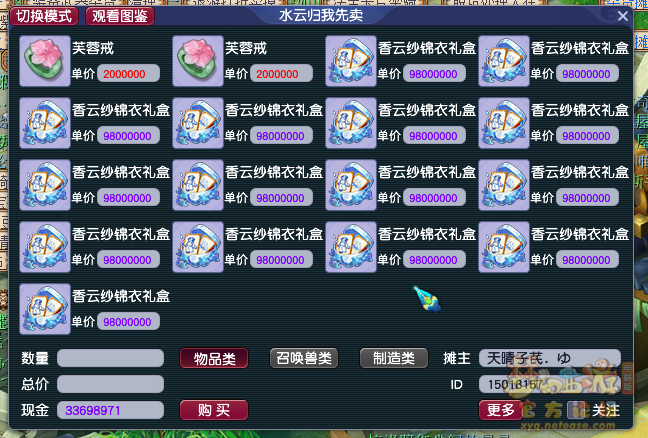This screenshot has height=438, width=648.
Task: Click the stall owner name field 天晴子茂
Action: 550,358
